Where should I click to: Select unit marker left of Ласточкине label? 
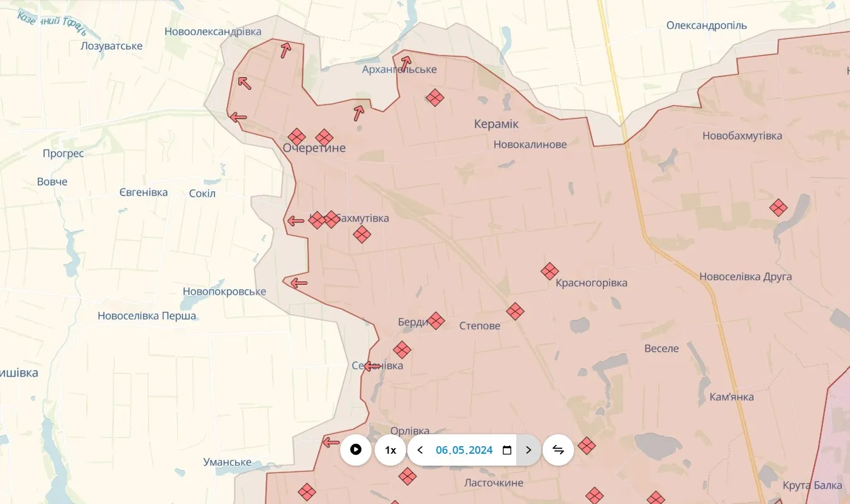[407, 476]
